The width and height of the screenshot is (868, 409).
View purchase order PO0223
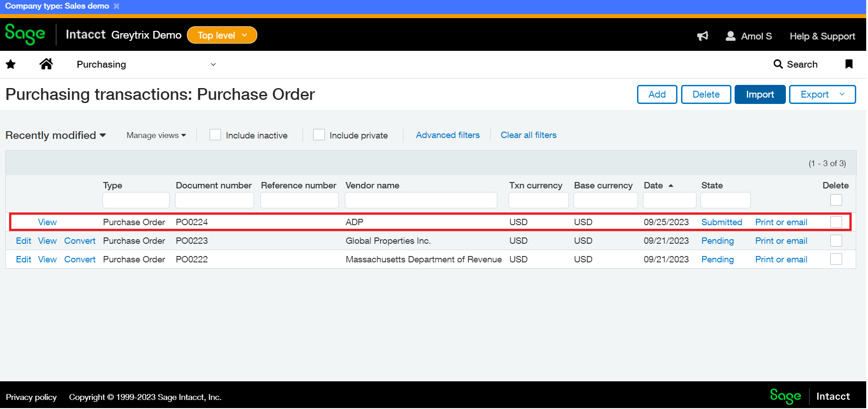(x=47, y=241)
